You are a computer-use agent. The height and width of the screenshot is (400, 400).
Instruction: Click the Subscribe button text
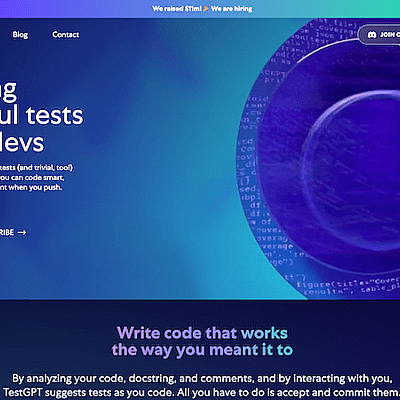7,232
